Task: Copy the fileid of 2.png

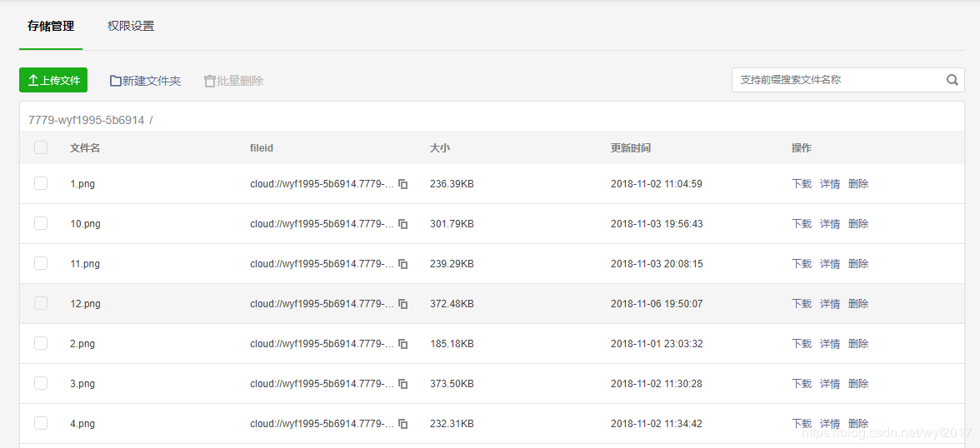Action: click(x=403, y=344)
